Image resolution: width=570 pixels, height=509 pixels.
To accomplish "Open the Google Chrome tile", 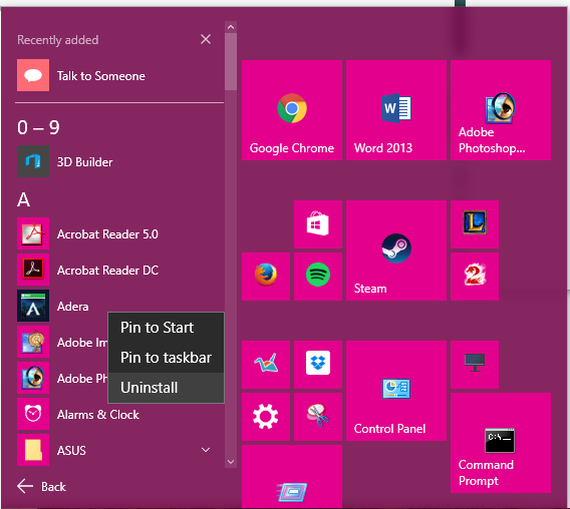I will (x=292, y=110).
